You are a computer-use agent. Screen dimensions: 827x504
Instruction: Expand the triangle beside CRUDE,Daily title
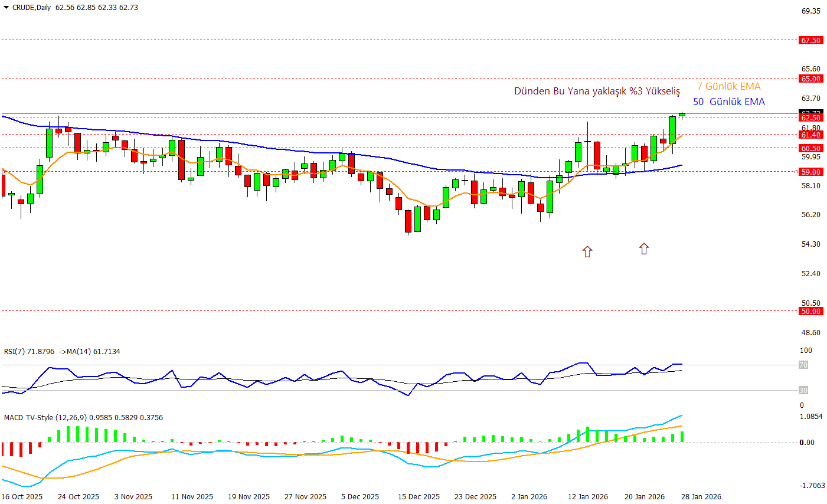tap(6, 8)
